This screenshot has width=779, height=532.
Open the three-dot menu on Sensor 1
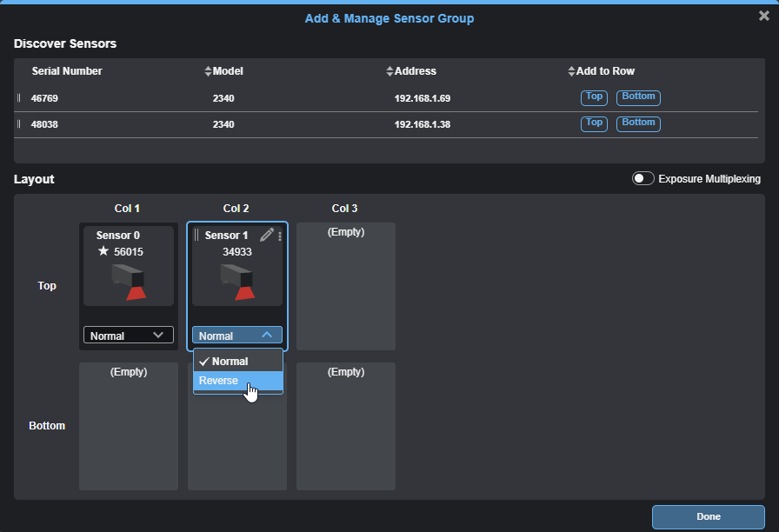280,236
